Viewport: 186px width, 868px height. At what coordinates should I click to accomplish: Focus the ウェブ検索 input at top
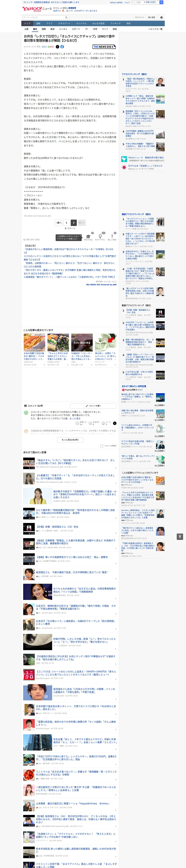pos(137,2)
